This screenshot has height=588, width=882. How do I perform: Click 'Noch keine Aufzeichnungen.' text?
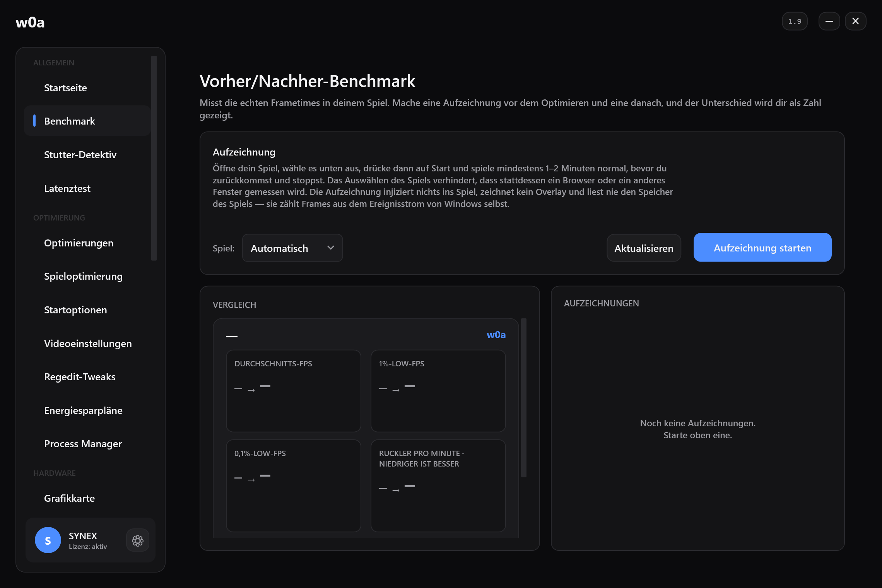(697, 423)
